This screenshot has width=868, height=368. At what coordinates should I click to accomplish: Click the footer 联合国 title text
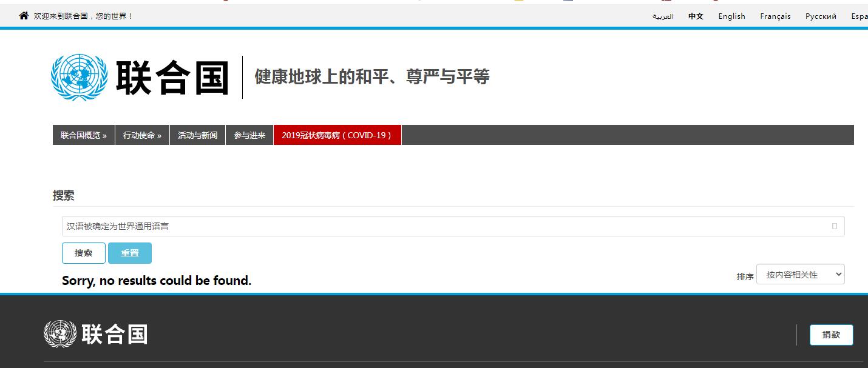115,334
